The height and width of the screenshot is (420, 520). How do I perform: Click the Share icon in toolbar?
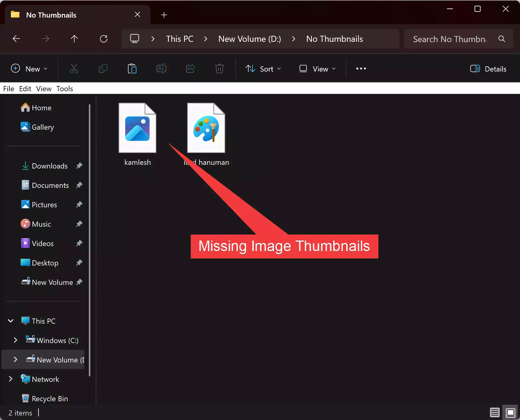190,69
